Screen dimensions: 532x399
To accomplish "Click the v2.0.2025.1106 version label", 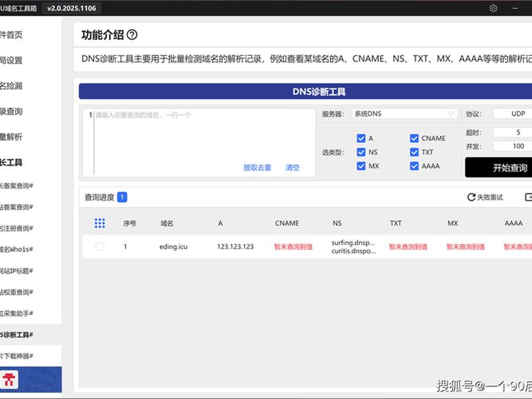I will click(72, 8).
